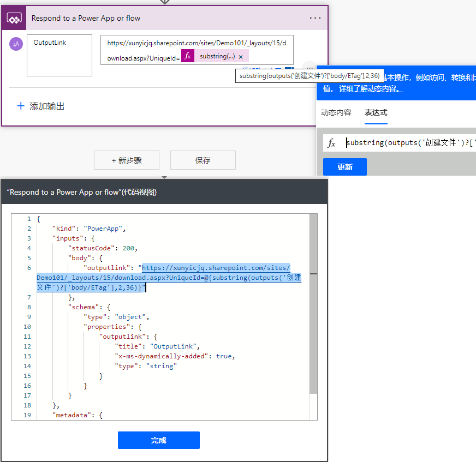This screenshot has height=462, width=476.
Task: Click the OutputLink title field
Action: coord(59,55)
